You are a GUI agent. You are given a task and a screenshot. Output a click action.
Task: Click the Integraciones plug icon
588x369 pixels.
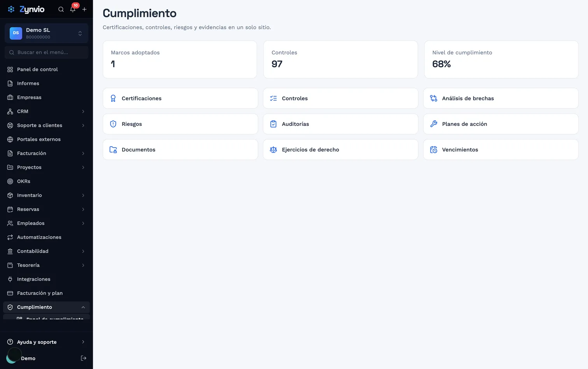pyautogui.click(x=10, y=279)
